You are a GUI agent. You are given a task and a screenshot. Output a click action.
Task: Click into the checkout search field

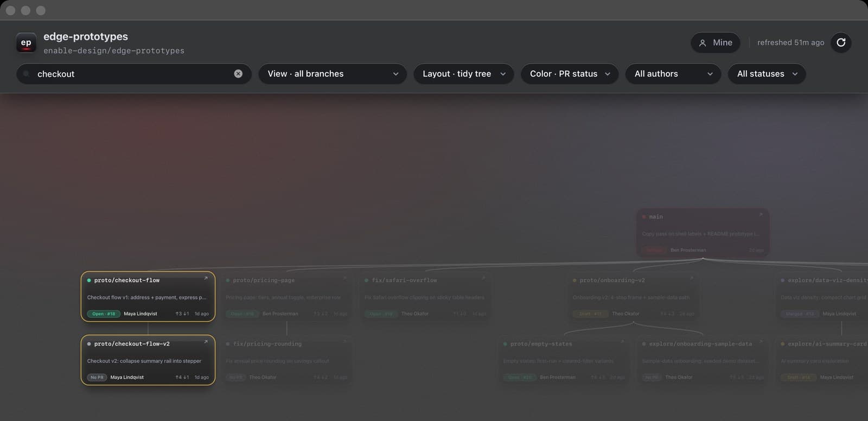point(133,74)
